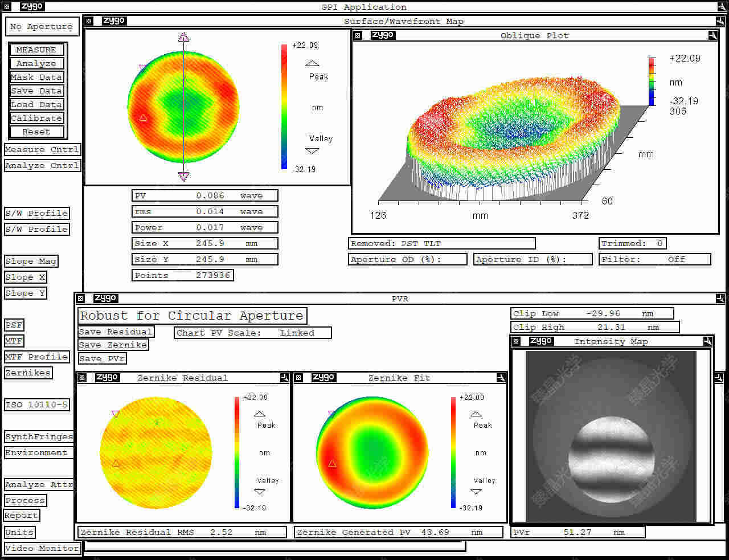Open the Oblique Plot window menu box icon
Viewport: 729px width, 560px height.
[358, 35]
